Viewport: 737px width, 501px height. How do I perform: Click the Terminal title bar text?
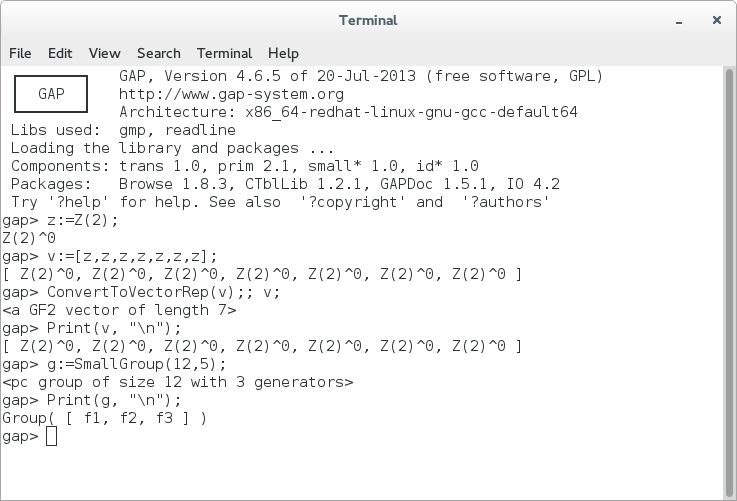tap(368, 20)
